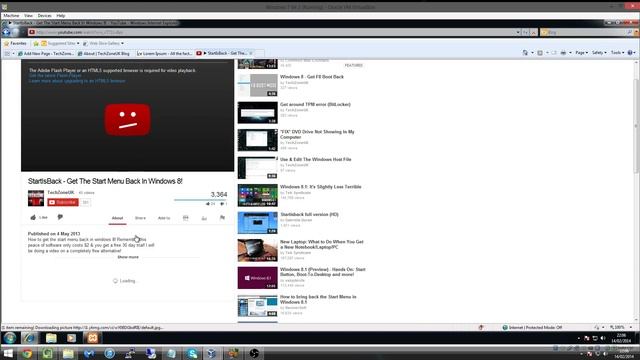This screenshot has height=360, width=640.
Task: Click the Like thumbs-up icon
Action: click(x=33, y=217)
